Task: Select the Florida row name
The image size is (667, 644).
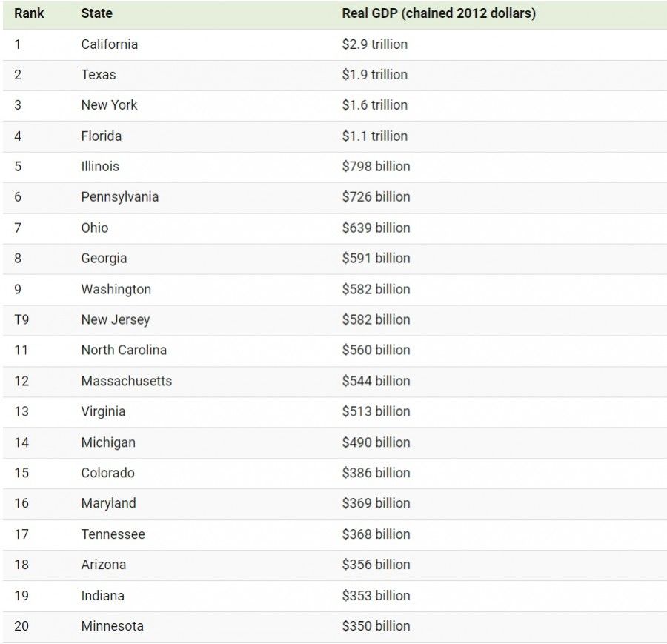Action: 102,136
